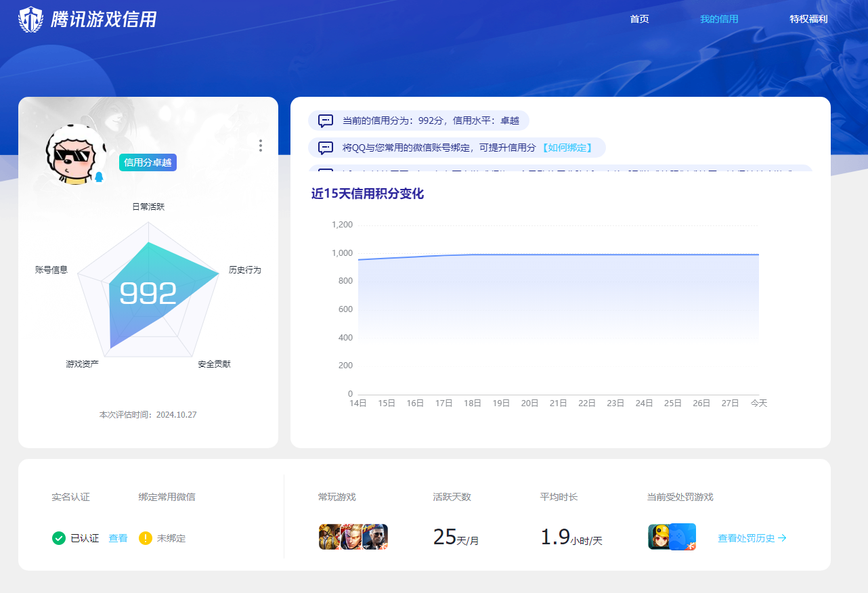Click the 14日 label on chart axis
The height and width of the screenshot is (593, 868).
pyautogui.click(x=357, y=403)
